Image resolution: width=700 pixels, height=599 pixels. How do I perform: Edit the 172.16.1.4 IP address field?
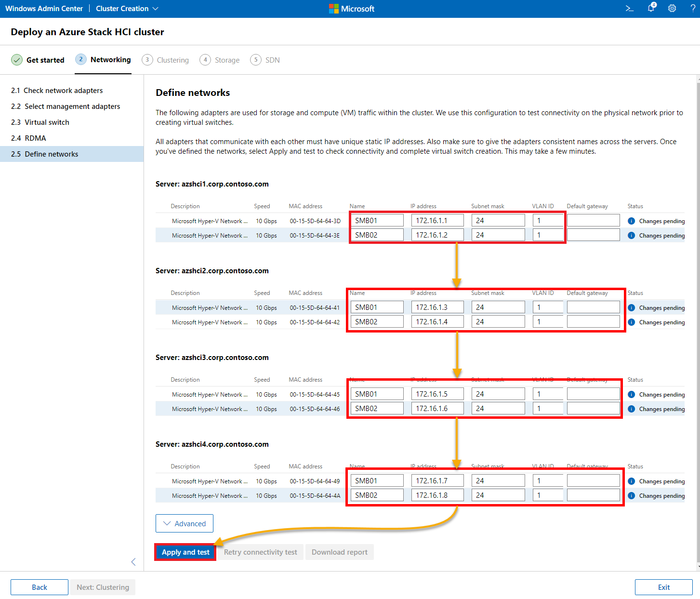[437, 321]
